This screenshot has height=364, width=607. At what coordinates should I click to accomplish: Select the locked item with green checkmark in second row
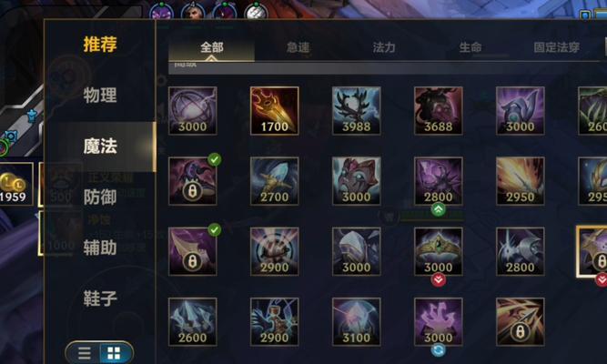[x=193, y=181]
